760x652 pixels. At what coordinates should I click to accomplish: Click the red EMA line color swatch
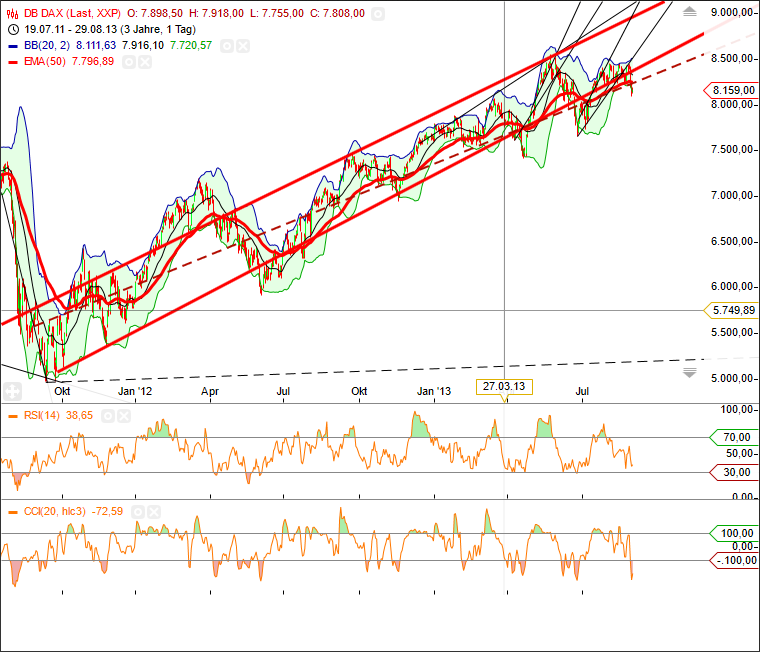click(x=13, y=62)
